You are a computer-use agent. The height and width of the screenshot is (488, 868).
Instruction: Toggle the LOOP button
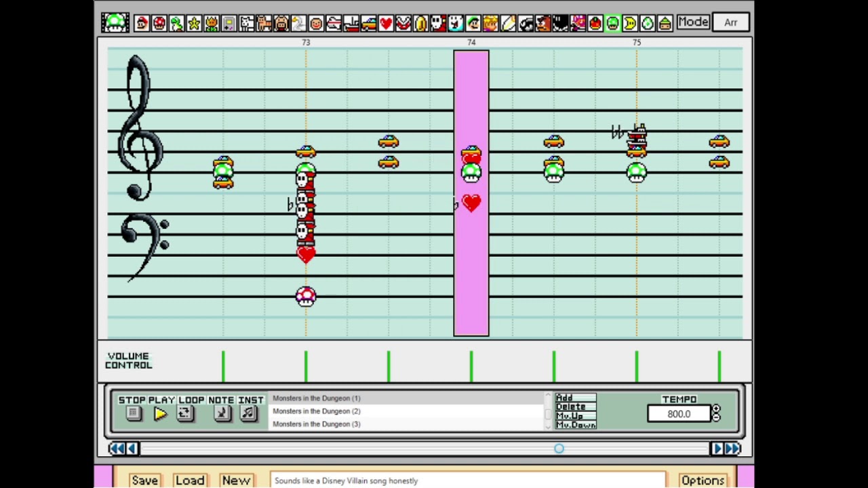[x=184, y=413]
